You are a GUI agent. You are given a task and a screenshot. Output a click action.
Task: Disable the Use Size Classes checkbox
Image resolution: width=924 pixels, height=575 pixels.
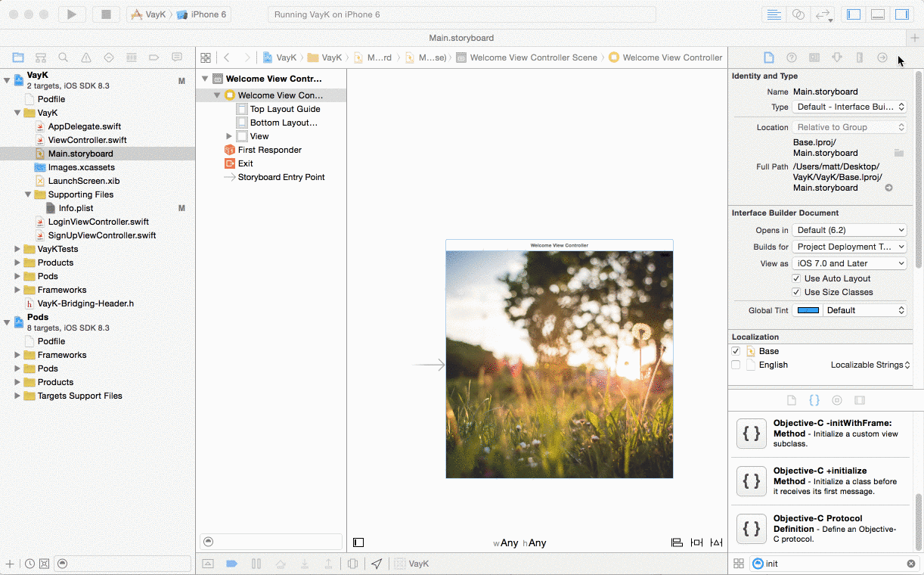pos(796,292)
